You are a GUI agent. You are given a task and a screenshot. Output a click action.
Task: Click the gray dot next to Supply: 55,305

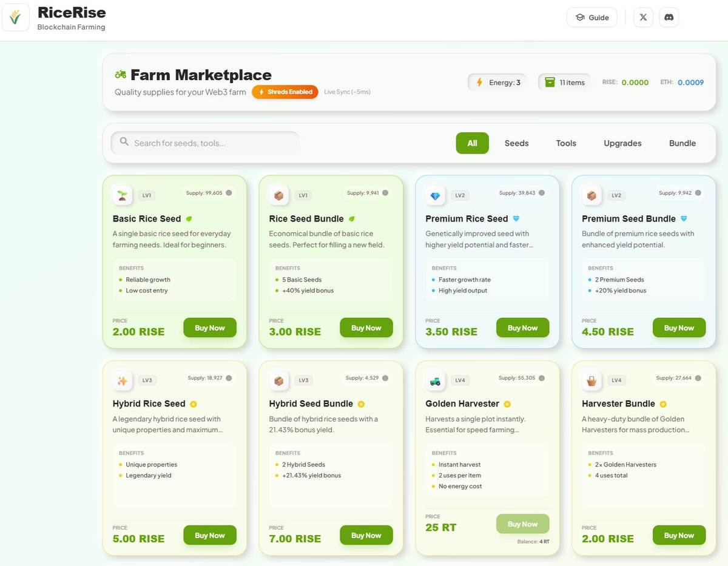coord(542,378)
